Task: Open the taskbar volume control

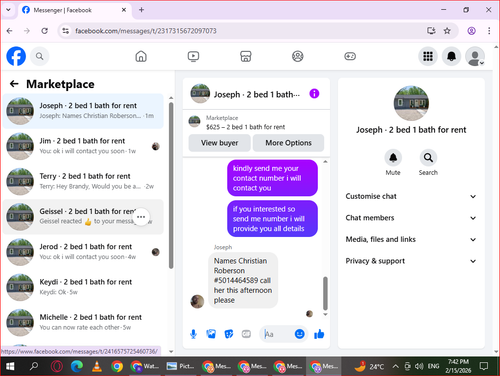Action: pos(419,366)
